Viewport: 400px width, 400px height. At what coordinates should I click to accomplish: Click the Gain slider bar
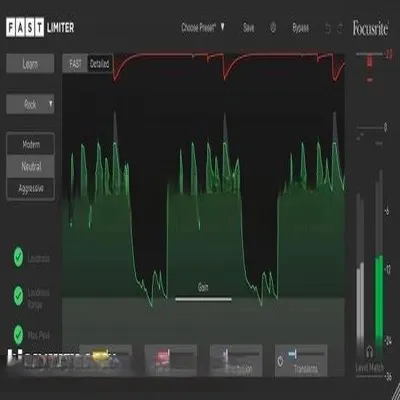[x=203, y=299]
